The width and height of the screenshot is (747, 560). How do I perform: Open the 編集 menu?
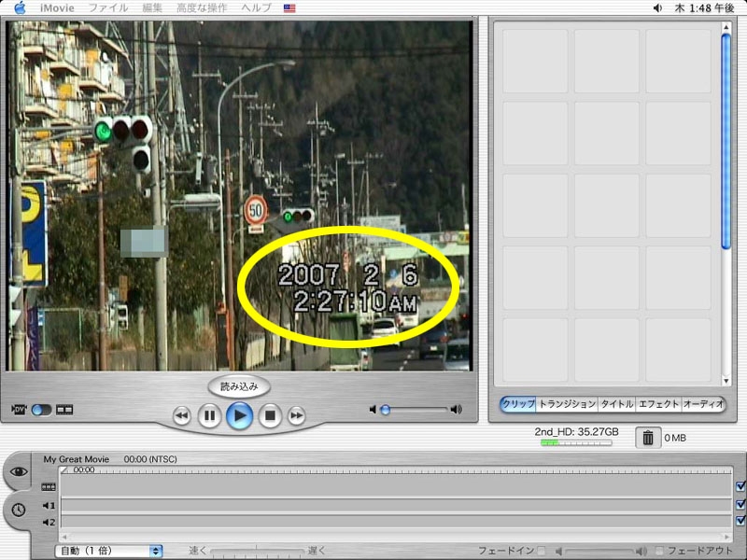click(152, 7)
